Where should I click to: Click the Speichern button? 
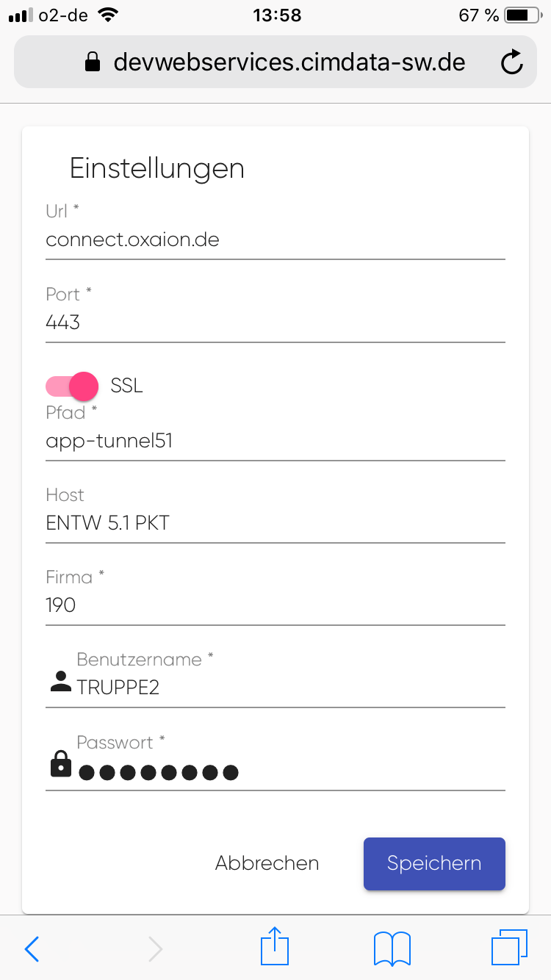point(434,863)
